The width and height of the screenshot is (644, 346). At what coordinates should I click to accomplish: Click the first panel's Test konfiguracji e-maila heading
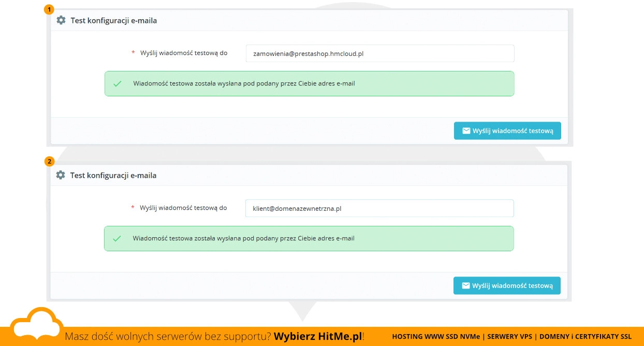coord(114,21)
